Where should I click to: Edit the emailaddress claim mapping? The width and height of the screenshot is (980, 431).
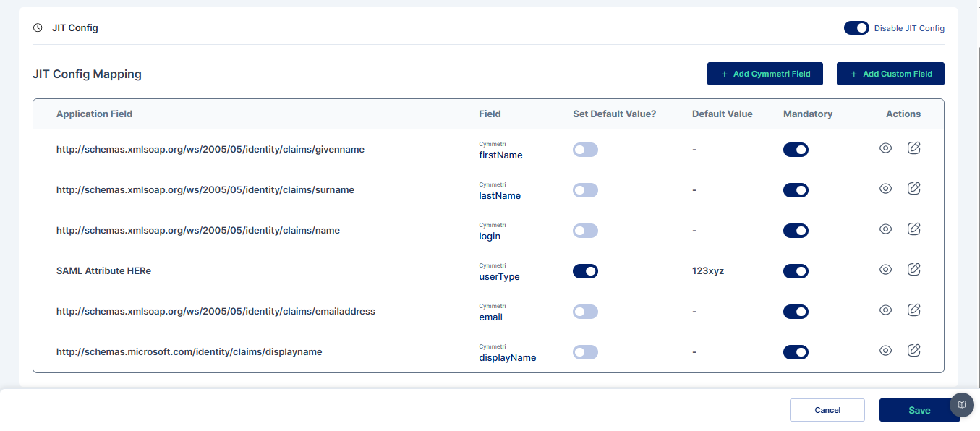coord(914,310)
